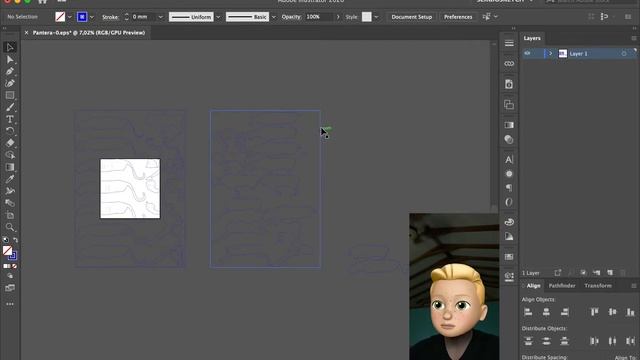640x360 pixels.
Task: Open the OpenType panel dock icon
Action: point(509,202)
